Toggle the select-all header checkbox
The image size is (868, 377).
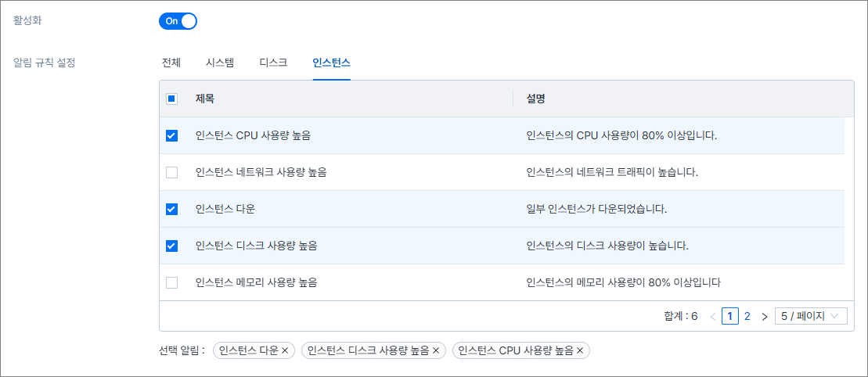[172, 99]
